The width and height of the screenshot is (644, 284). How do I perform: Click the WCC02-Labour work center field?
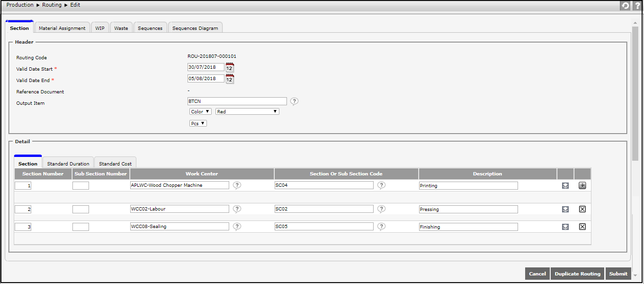point(179,209)
